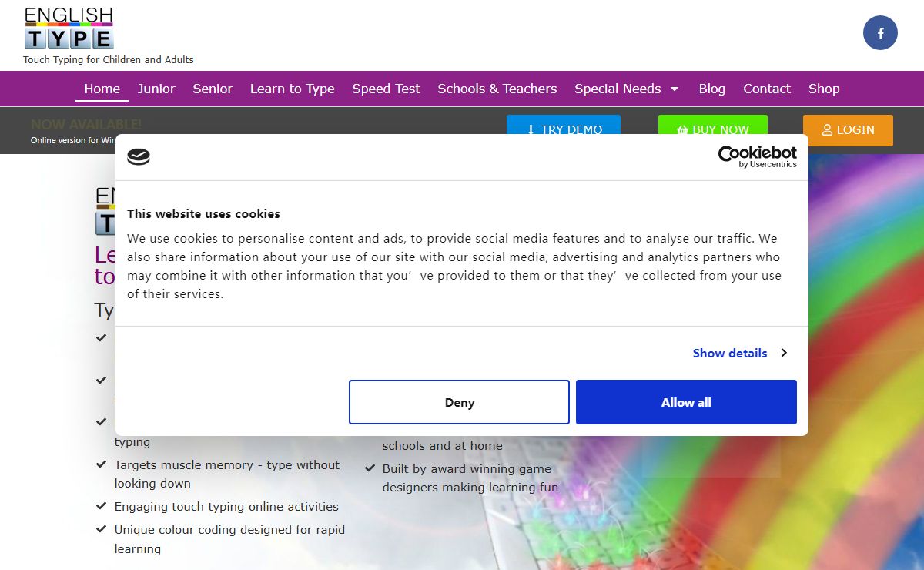Expand cookie details with the Show details arrow
This screenshot has width=924, height=570.
click(784, 353)
